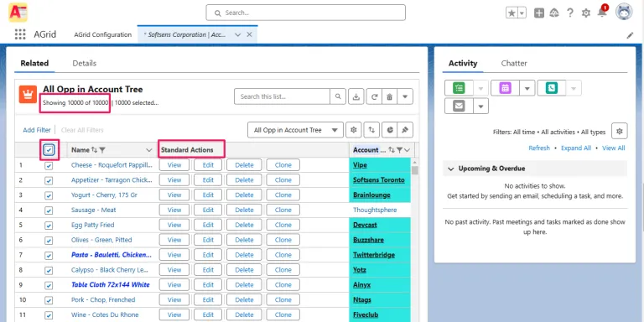
Task: Open the favorites list dropdown arrow
Action: [x=522, y=13]
